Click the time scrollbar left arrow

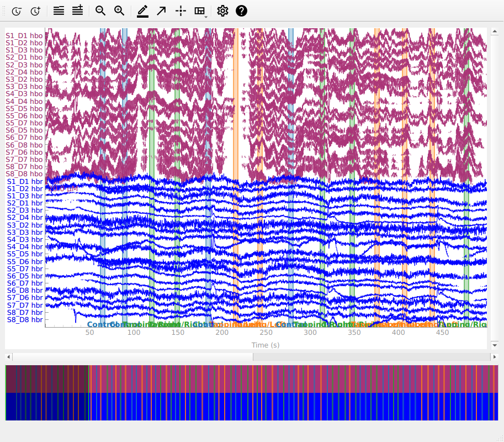pos(8,357)
